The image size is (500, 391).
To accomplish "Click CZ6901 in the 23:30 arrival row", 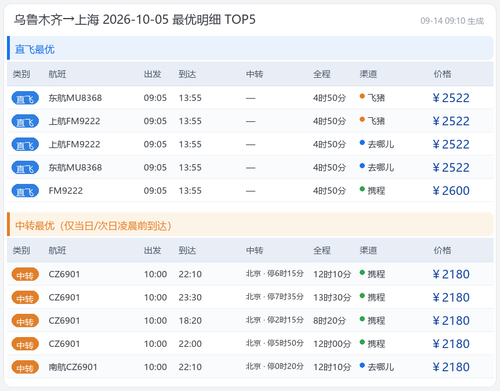I will pyautogui.click(x=64, y=297).
